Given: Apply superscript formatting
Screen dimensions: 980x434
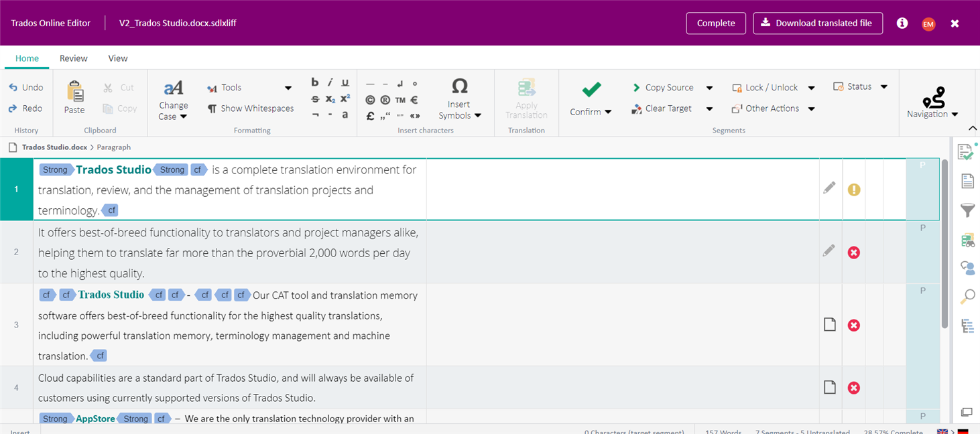Looking at the screenshot, I should pos(345,98).
